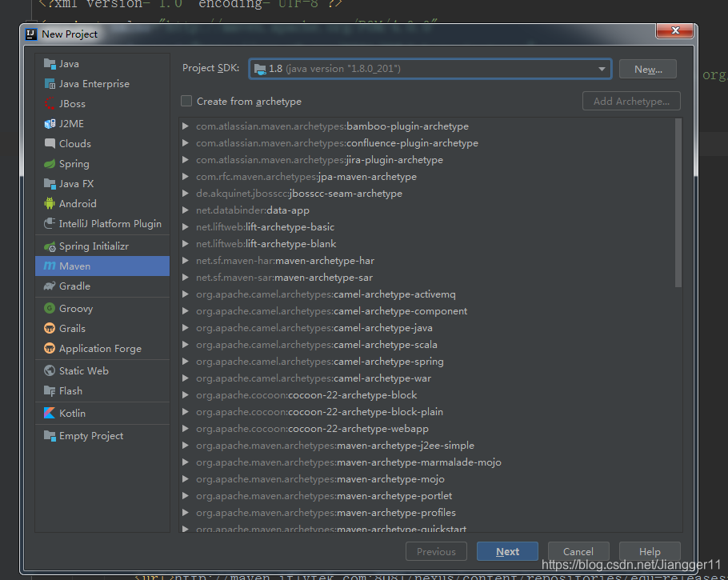Viewport: 728px width, 580px height.
Task: Pick the J2ME icon
Action: pyautogui.click(x=50, y=123)
